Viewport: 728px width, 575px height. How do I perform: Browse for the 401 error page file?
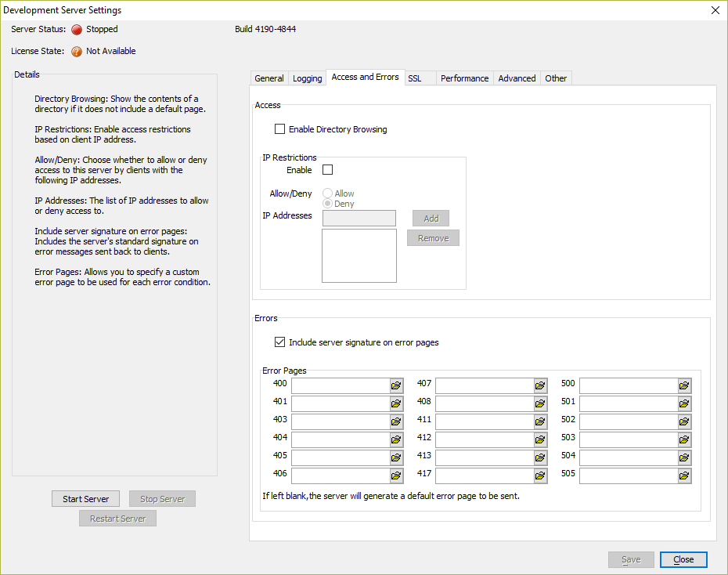396,403
